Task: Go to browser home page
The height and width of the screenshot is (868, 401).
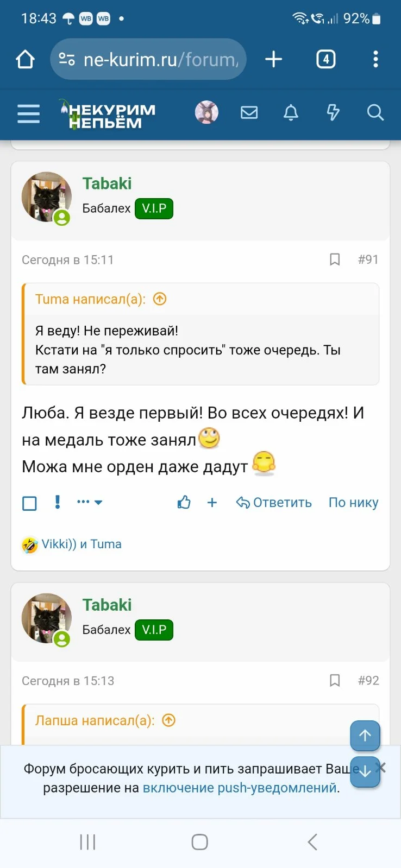Action: tap(26, 59)
